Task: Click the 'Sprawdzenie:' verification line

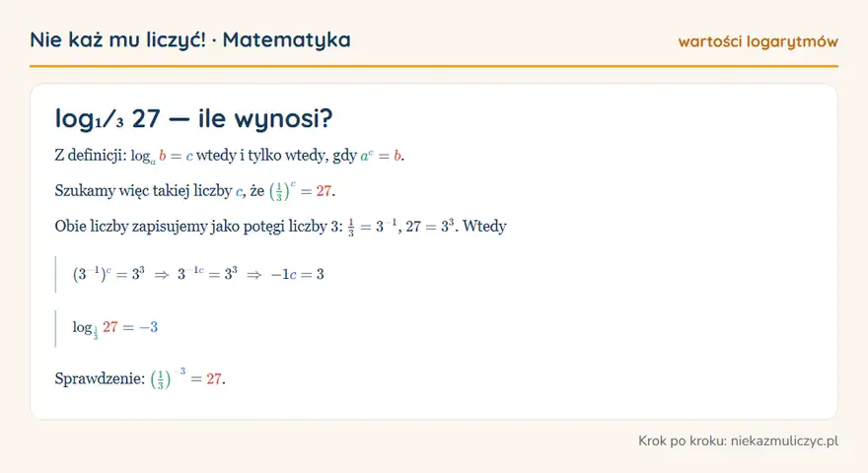Action: click(140, 378)
